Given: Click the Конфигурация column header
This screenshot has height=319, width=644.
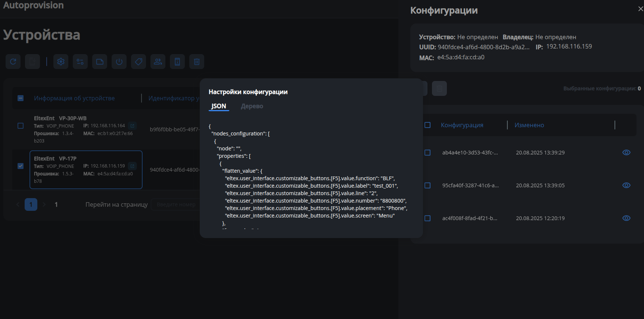Looking at the screenshot, I should click(x=462, y=125).
